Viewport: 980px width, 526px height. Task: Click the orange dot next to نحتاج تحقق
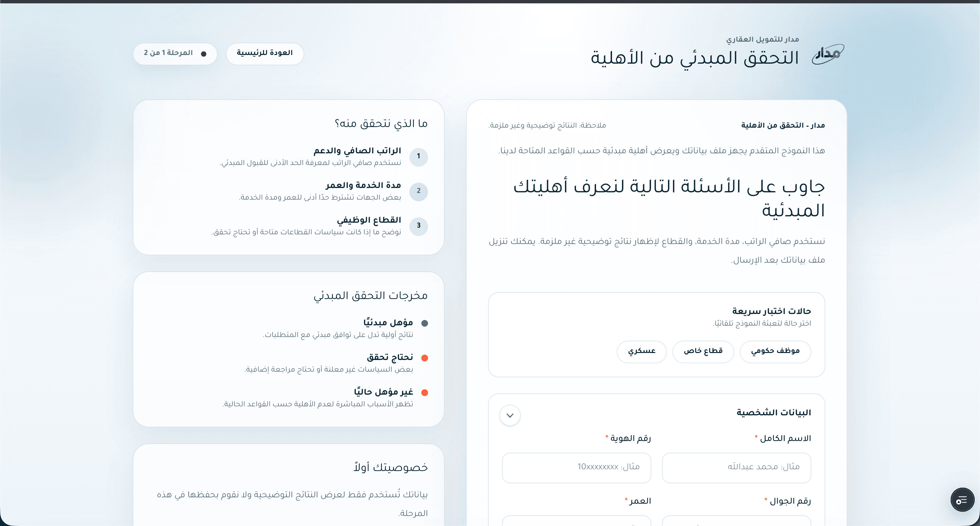click(426, 358)
